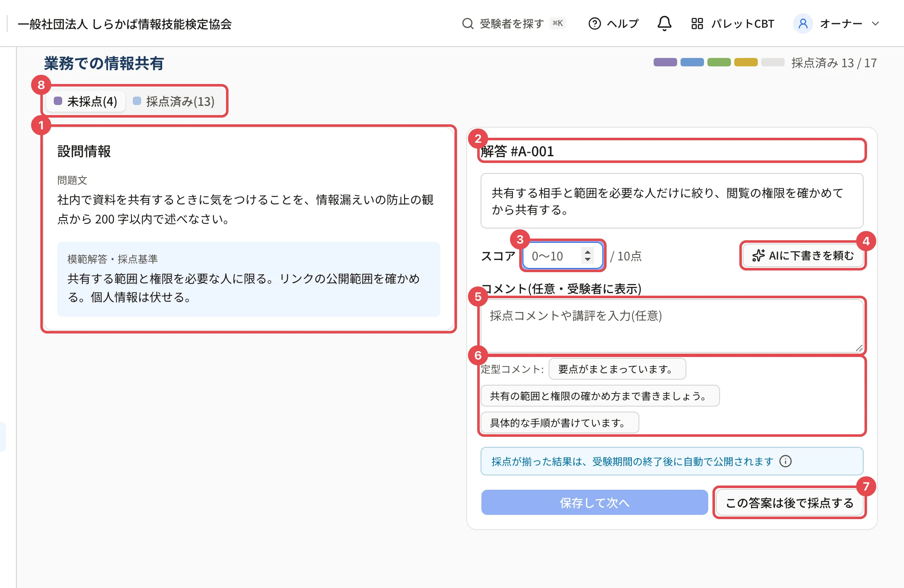Viewport: 904px width, 588px height.
Task: Insert 具体的な手順が書けています。 canned comment
Action: 560,423
